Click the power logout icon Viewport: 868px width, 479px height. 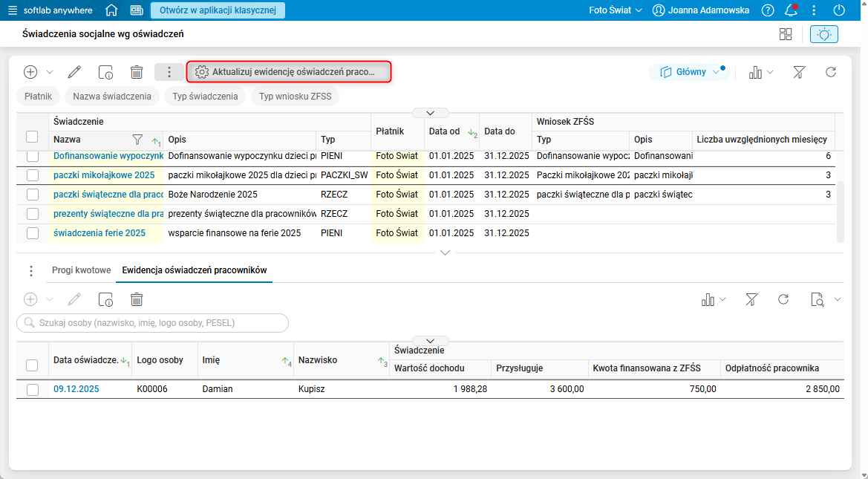pyautogui.click(x=839, y=10)
